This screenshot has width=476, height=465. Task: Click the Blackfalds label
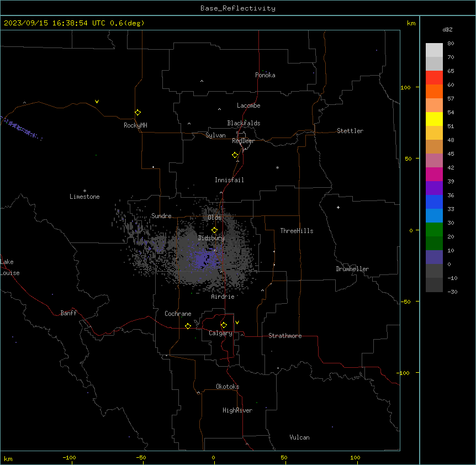[x=244, y=123]
